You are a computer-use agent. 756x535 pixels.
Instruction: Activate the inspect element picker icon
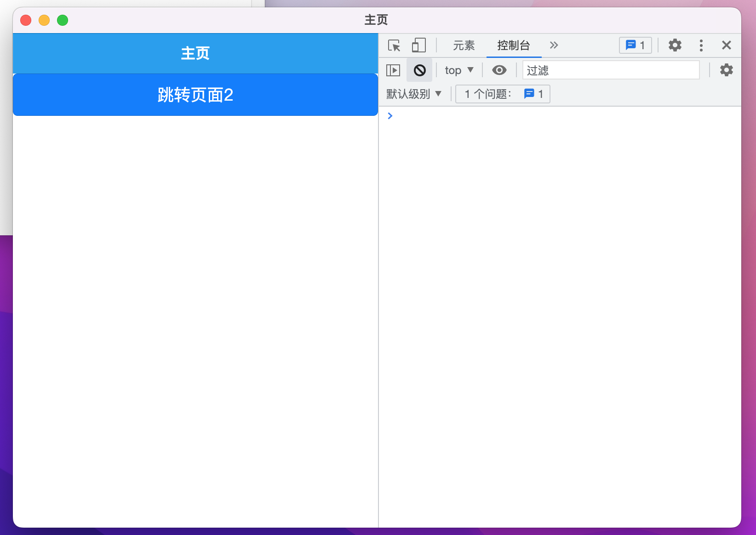(394, 46)
